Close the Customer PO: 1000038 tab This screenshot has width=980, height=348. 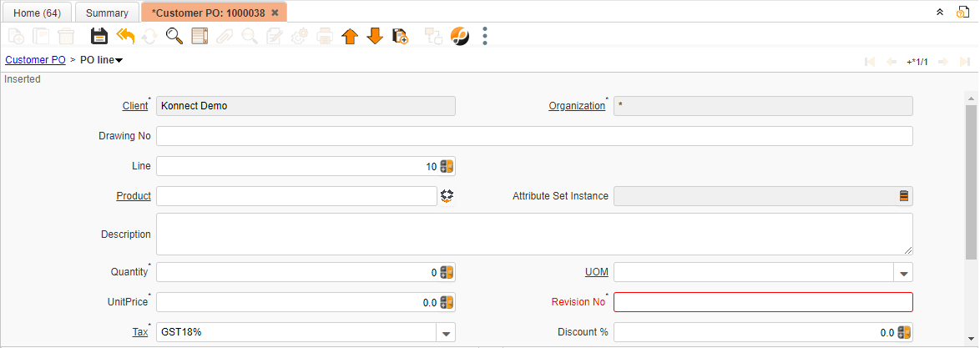(x=275, y=13)
